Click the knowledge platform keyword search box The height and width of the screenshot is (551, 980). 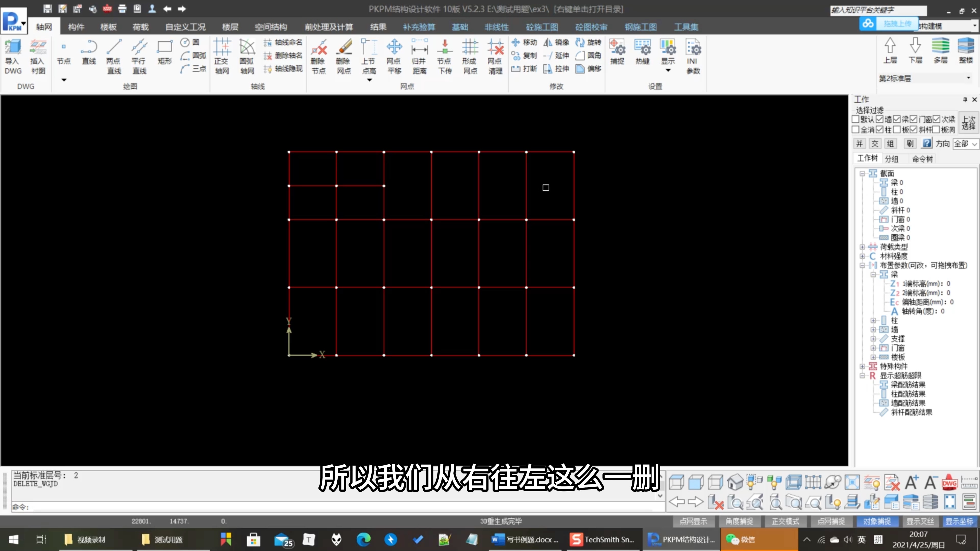tap(878, 10)
